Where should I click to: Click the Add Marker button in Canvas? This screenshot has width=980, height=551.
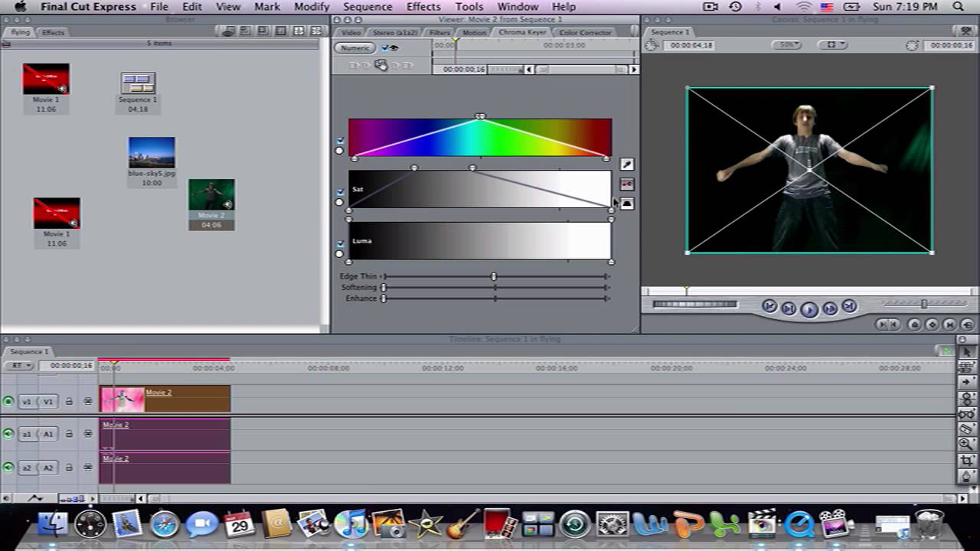pos(914,324)
